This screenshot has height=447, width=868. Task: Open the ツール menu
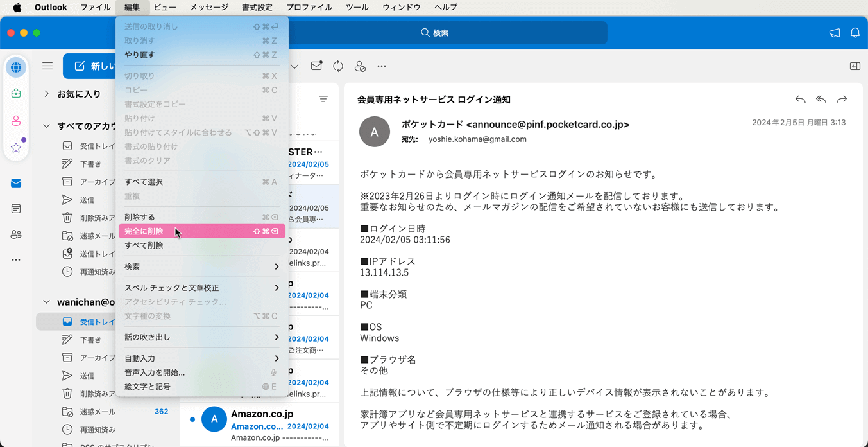coord(357,8)
